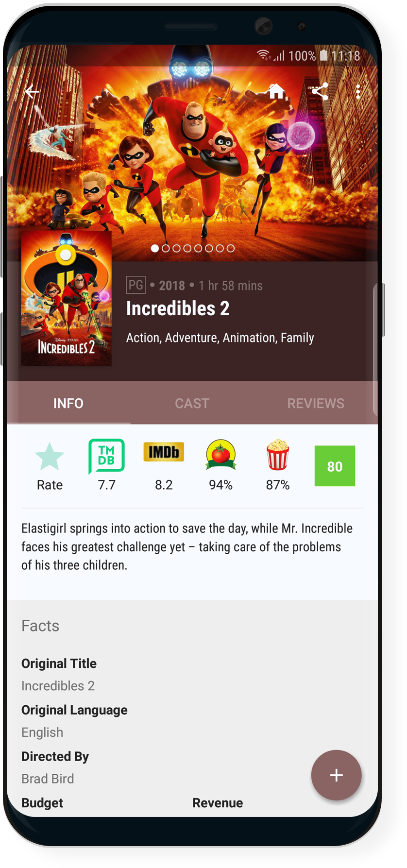
Task: Switch to the CAST tab
Action: pos(192,403)
